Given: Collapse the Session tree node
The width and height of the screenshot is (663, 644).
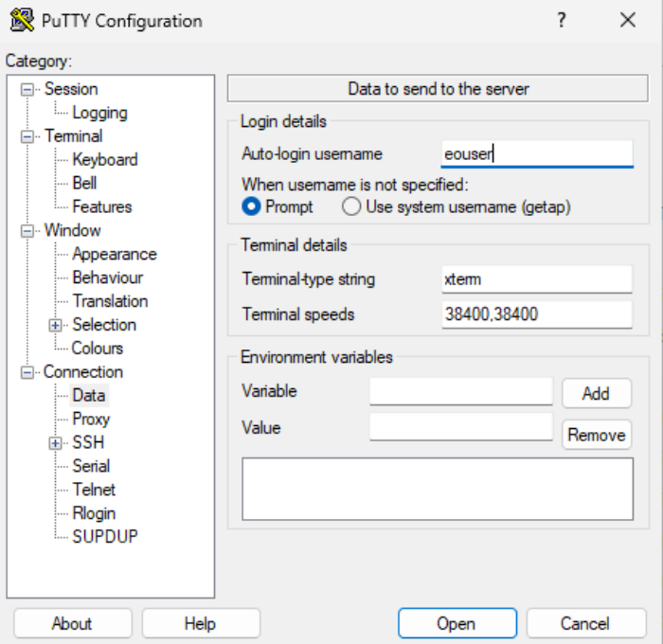Looking at the screenshot, I should 27,89.
